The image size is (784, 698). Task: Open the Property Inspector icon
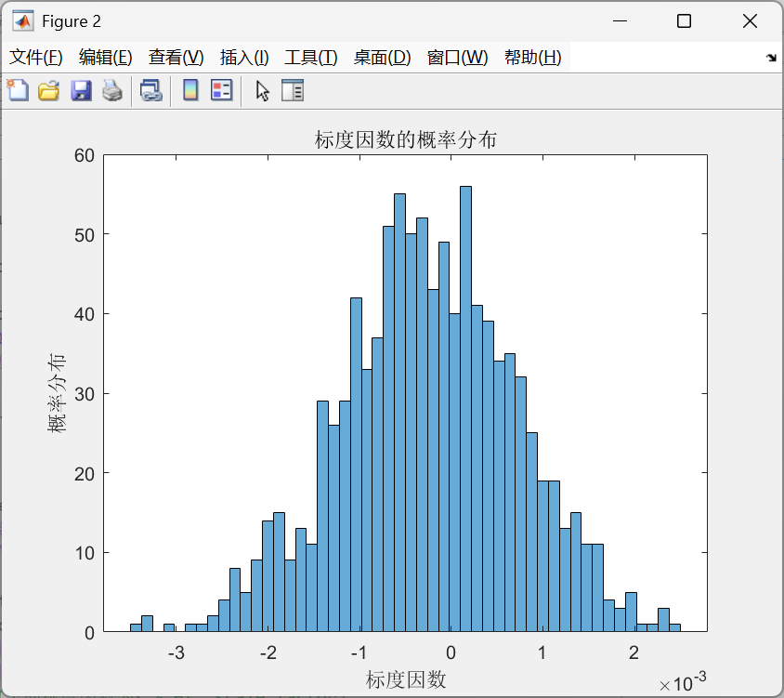[293, 90]
